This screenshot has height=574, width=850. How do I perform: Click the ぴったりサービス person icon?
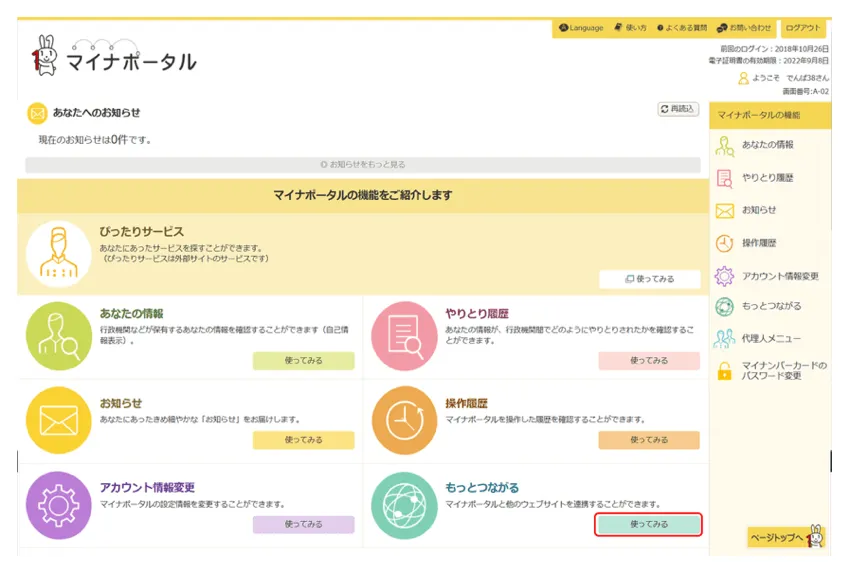59,253
